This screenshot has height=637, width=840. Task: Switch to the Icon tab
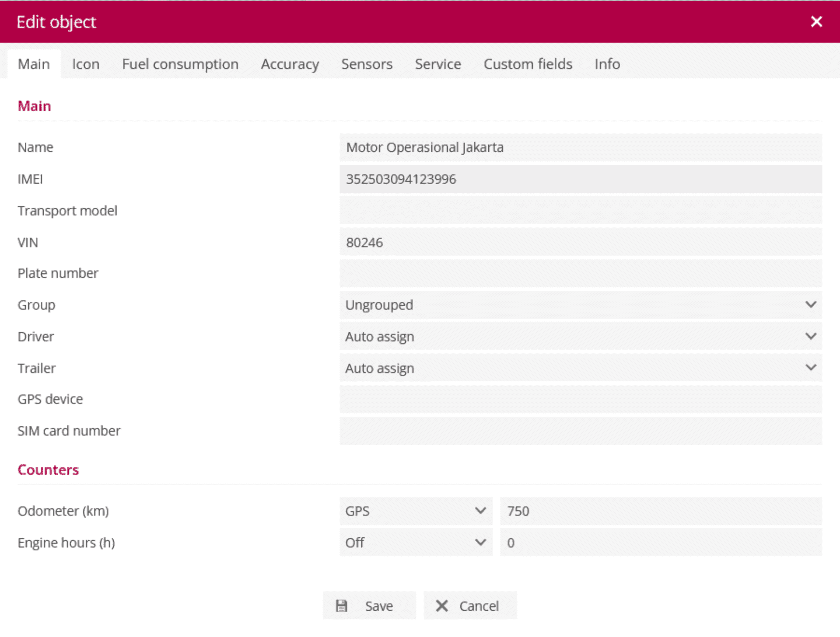pyautogui.click(x=86, y=64)
